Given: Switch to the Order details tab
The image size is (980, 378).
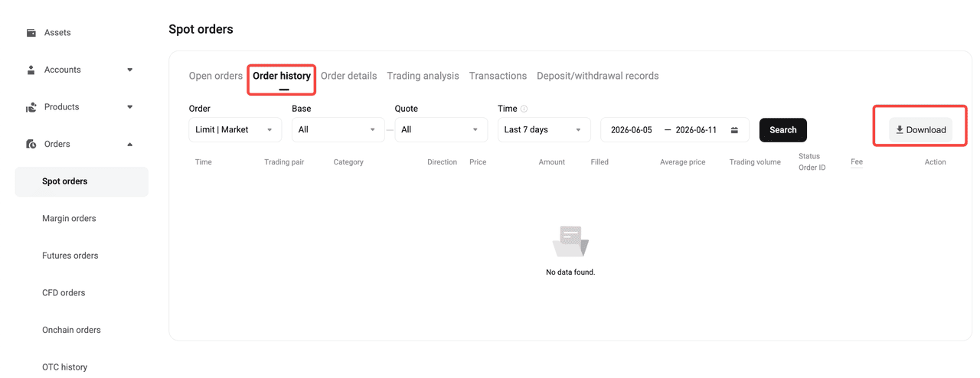Looking at the screenshot, I should [x=348, y=76].
